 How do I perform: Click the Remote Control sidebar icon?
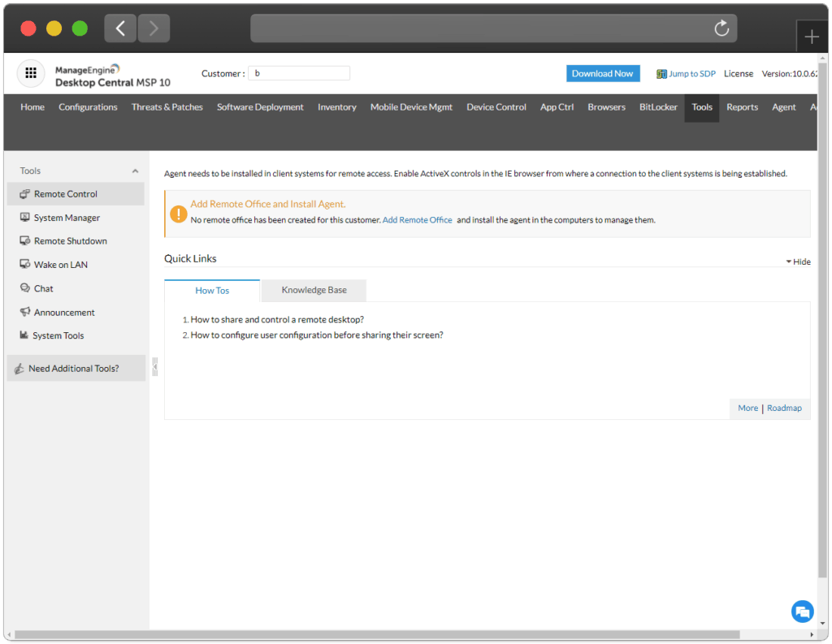click(24, 194)
